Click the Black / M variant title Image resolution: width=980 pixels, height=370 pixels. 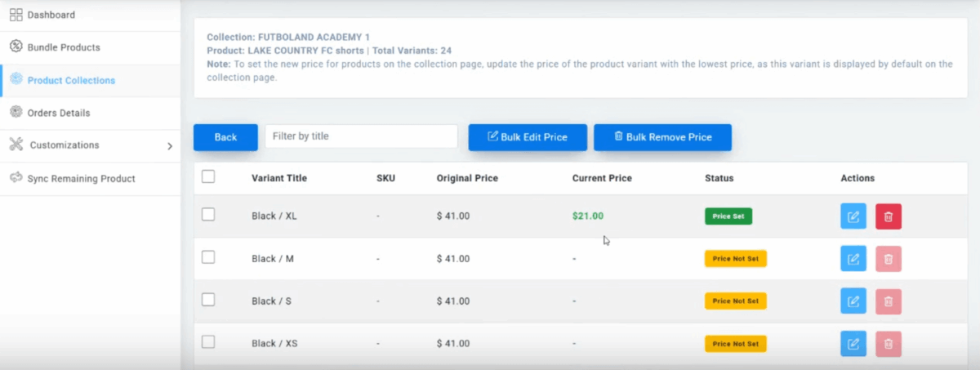coord(273,259)
